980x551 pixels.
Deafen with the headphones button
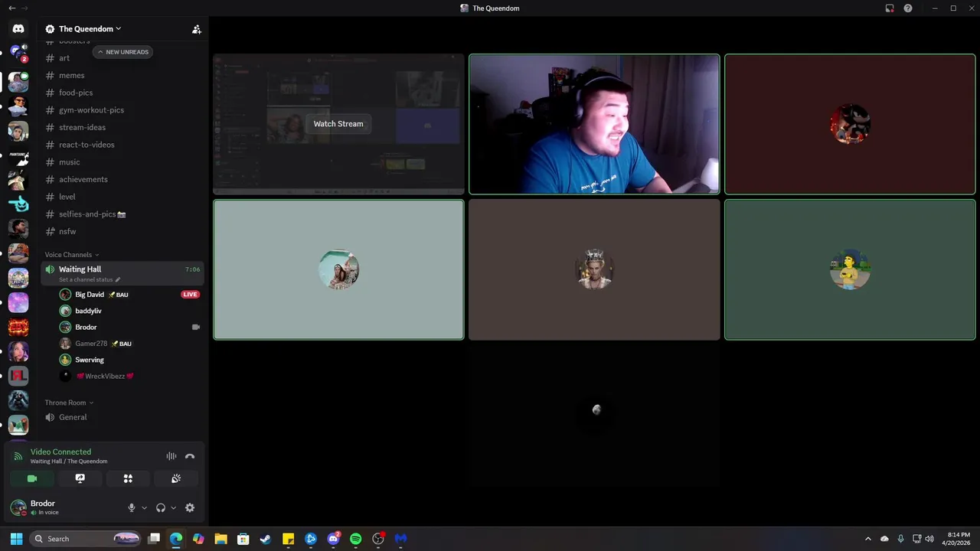161,507
